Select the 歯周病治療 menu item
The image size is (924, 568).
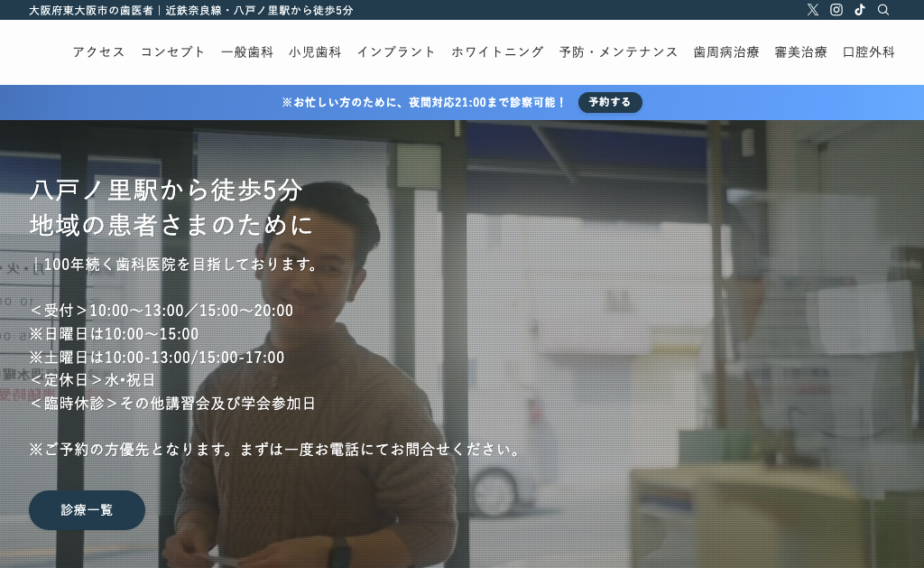click(726, 52)
